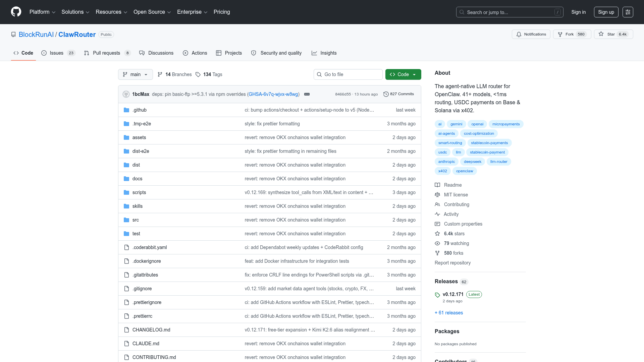Switch to the Actions tab
The height and width of the screenshot is (362, 644).
[x=195, y=53]
